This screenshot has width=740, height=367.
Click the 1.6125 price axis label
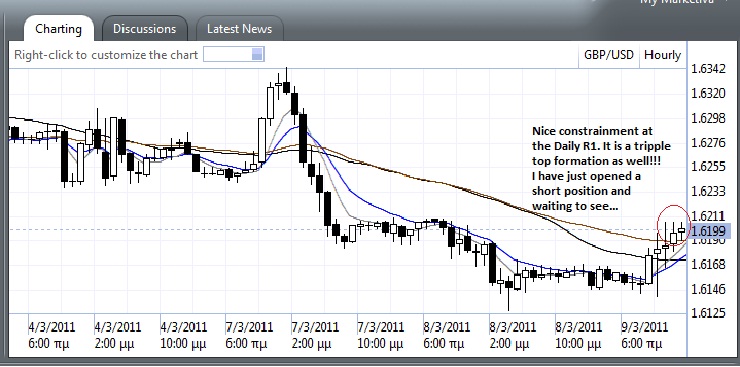click(x=708, y=313)
